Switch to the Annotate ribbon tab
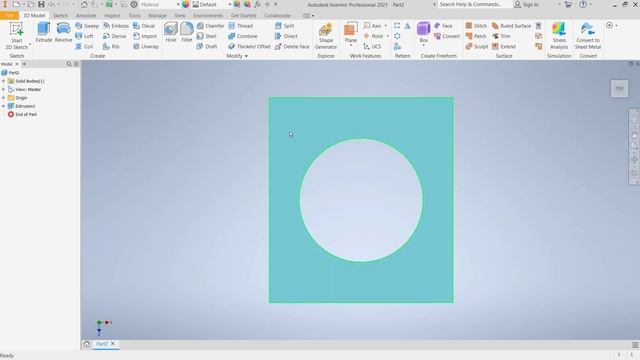Image resolution: width=640 pixels, height=360 pixels. (x=86, y=16)
